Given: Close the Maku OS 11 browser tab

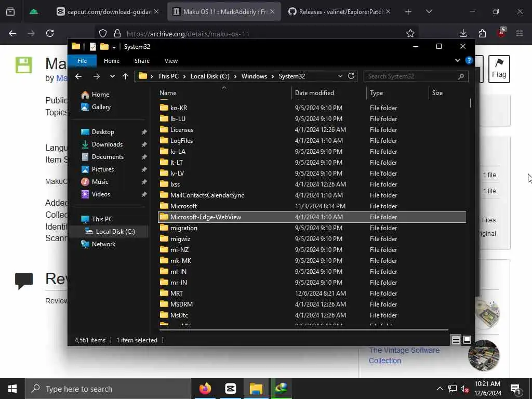Looking at the screenshot, I should tap(272, 11).
